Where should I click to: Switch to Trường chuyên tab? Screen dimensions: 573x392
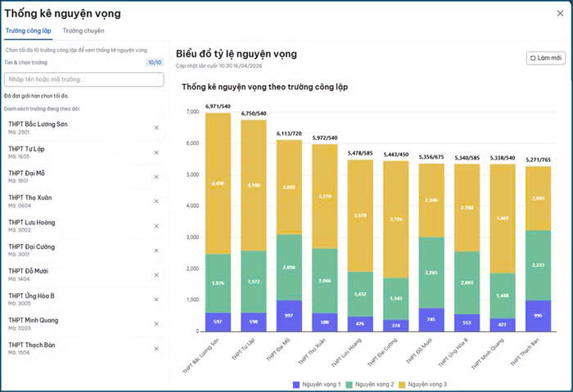point(83,30)
